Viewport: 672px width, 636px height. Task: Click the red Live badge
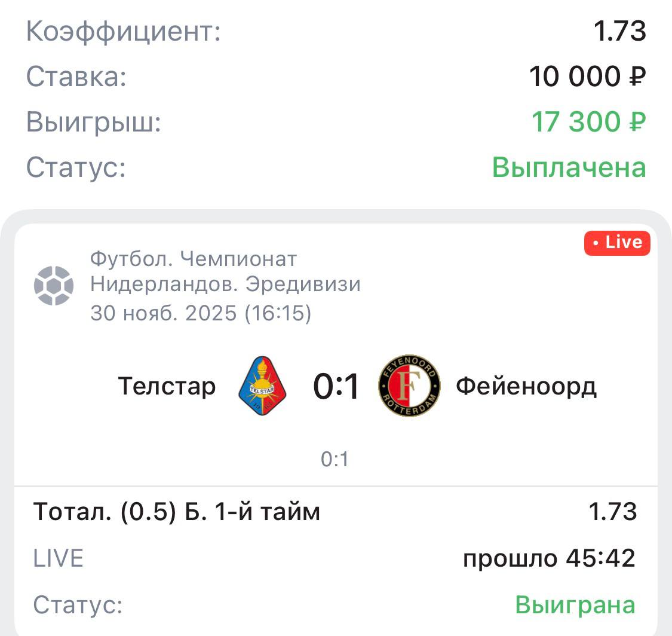[x=617, y=243]
